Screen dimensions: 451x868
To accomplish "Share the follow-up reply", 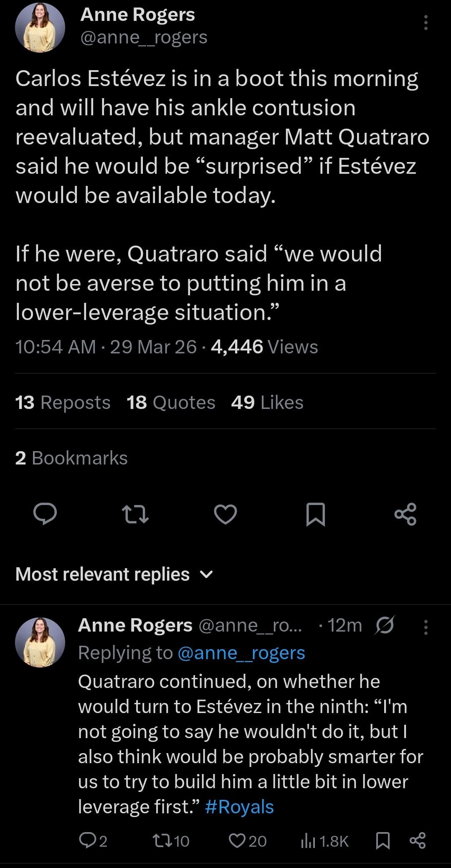I will tap(416, 840).
